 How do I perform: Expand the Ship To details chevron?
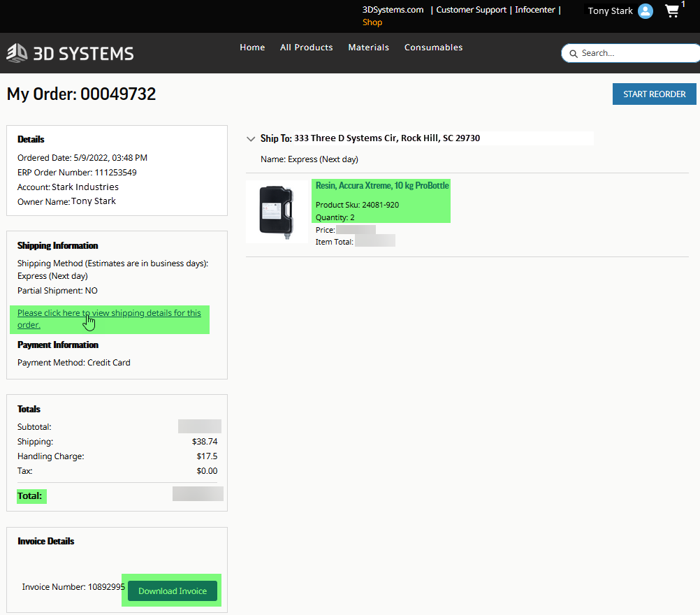point(251,138)
